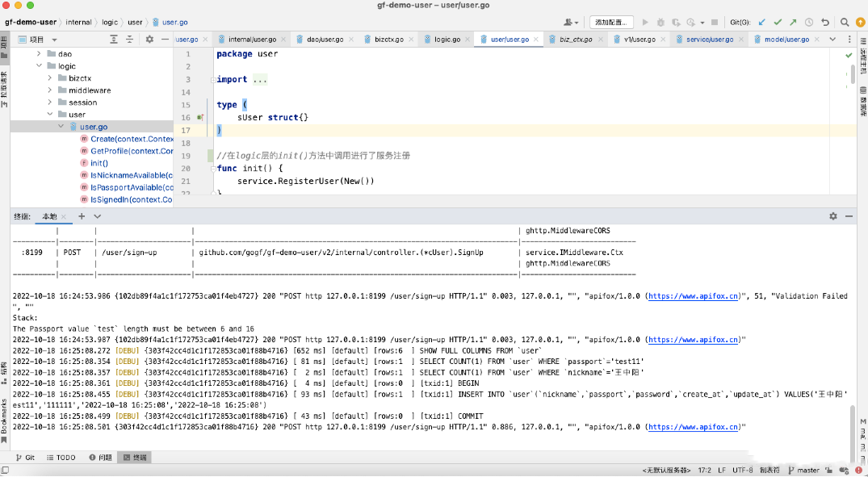Screen dimensions: 868x477
Task: Push commits with the green up-right arrow
Action: point(793,22)
